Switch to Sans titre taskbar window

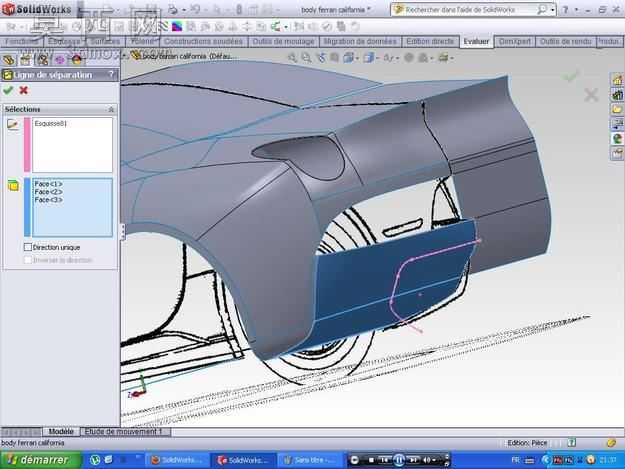[308, 460]
